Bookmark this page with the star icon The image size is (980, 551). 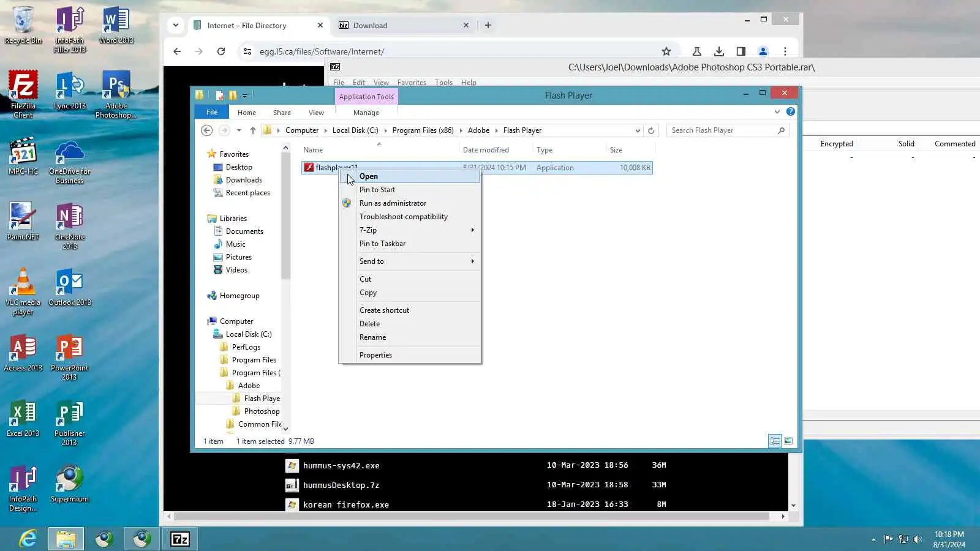[x=666, y=51]
